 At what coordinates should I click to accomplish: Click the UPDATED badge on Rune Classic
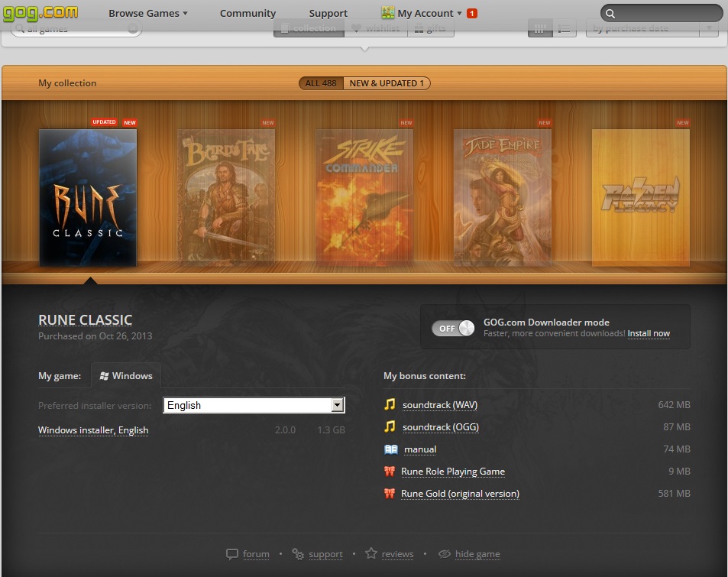104,122
